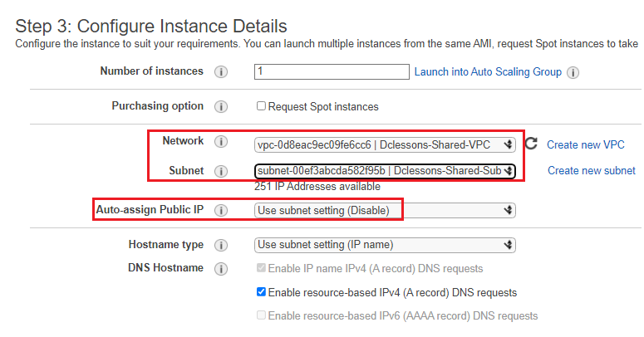Expand Auto-assign Public IP dropdown
This screenshot has height=337, width=644.
coord(385,211)
